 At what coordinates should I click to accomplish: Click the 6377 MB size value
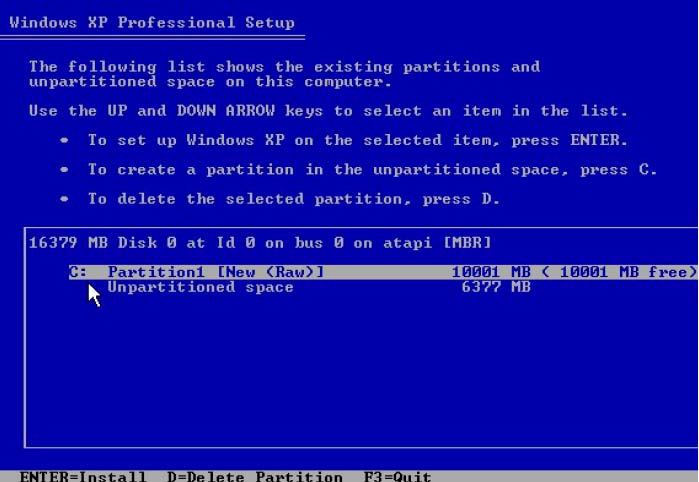[496, 287]
